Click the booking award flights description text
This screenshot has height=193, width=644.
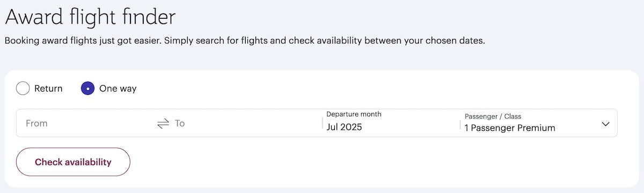245,41
